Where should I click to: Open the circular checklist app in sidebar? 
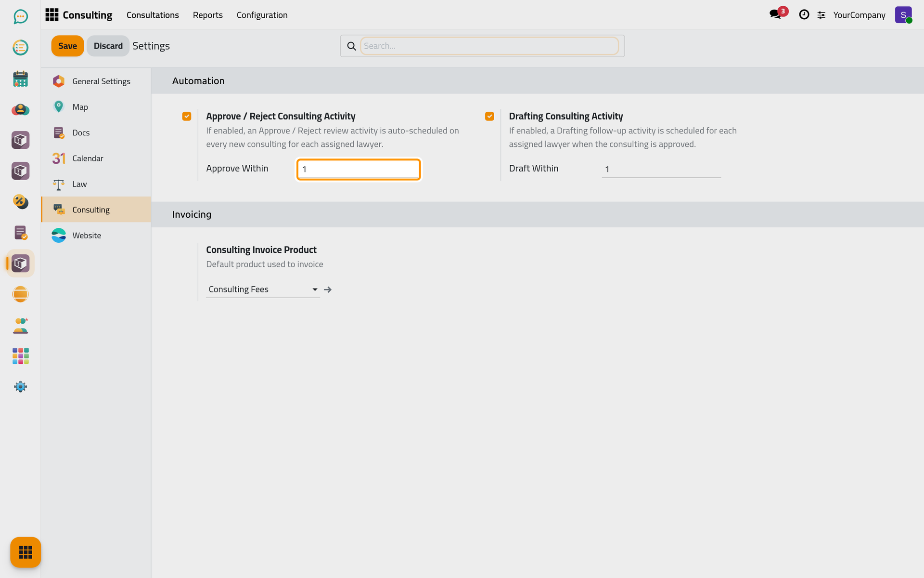click(20, 48)
